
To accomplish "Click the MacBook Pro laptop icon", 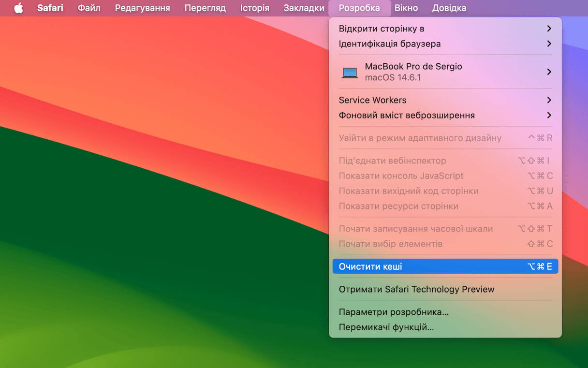I will tap(350, 72).
